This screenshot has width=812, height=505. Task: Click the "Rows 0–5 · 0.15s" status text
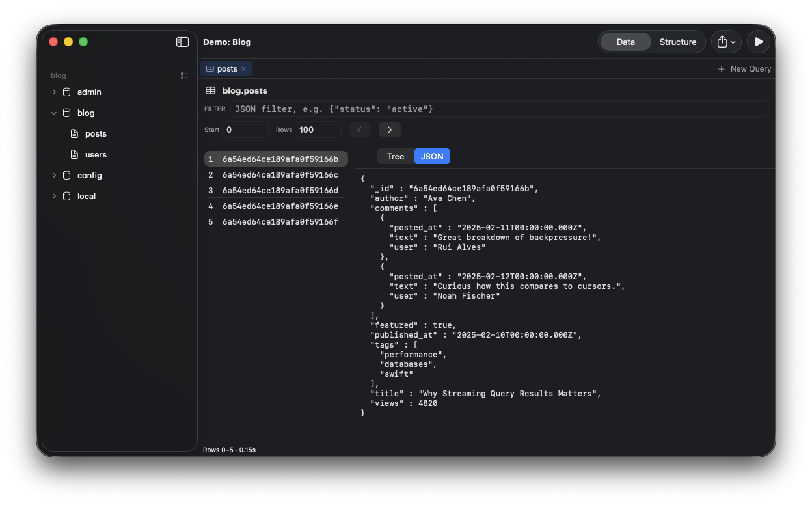pos(229,450)
